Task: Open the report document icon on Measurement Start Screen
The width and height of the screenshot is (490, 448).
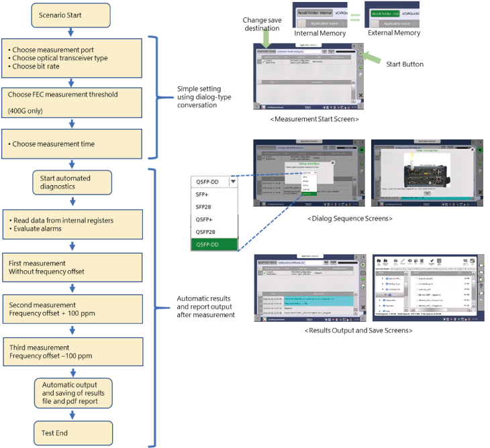Action: [360, 75]
